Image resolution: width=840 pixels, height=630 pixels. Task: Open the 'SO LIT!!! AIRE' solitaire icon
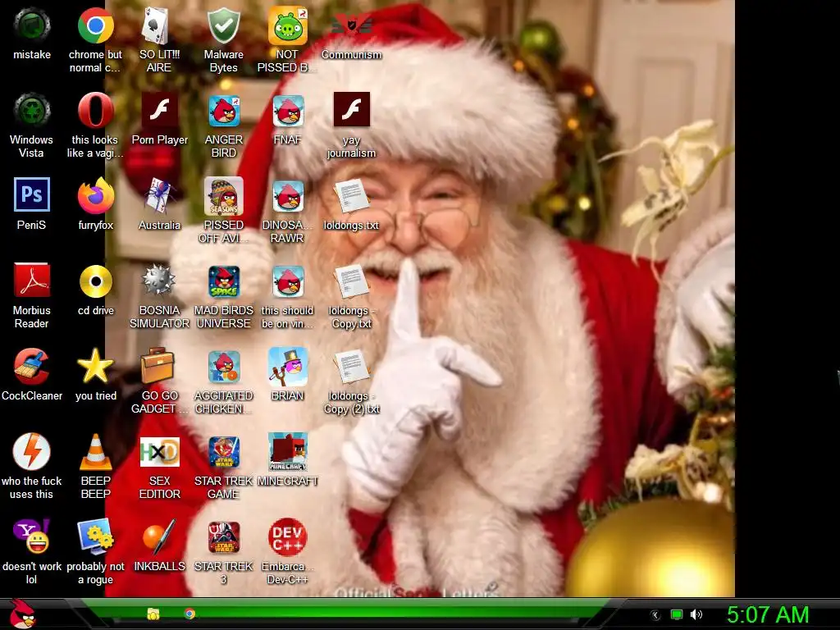156,25
